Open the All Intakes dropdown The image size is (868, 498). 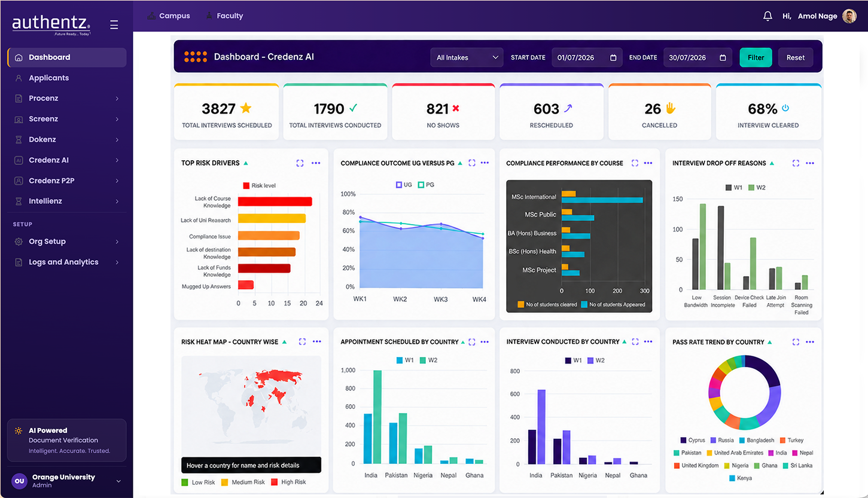click(x=467, y=57)
